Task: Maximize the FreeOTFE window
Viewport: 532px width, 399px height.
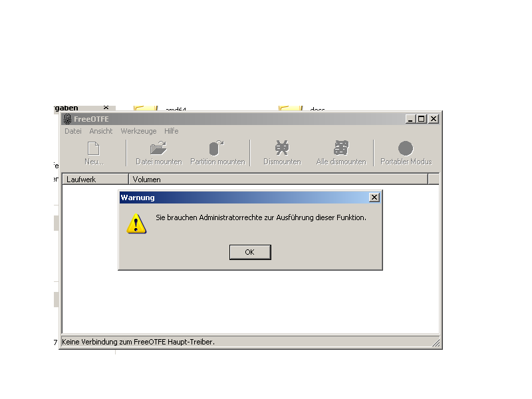Action: coord(422,119)
